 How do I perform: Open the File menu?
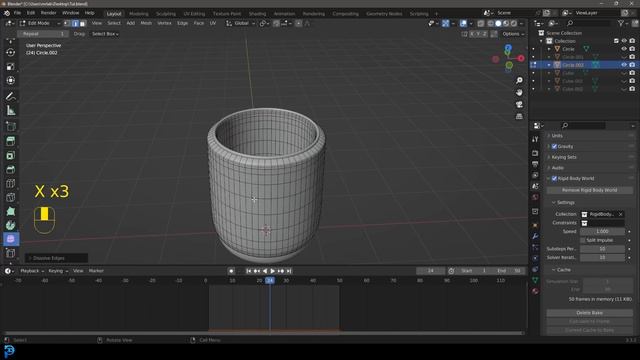coord(17,13)
